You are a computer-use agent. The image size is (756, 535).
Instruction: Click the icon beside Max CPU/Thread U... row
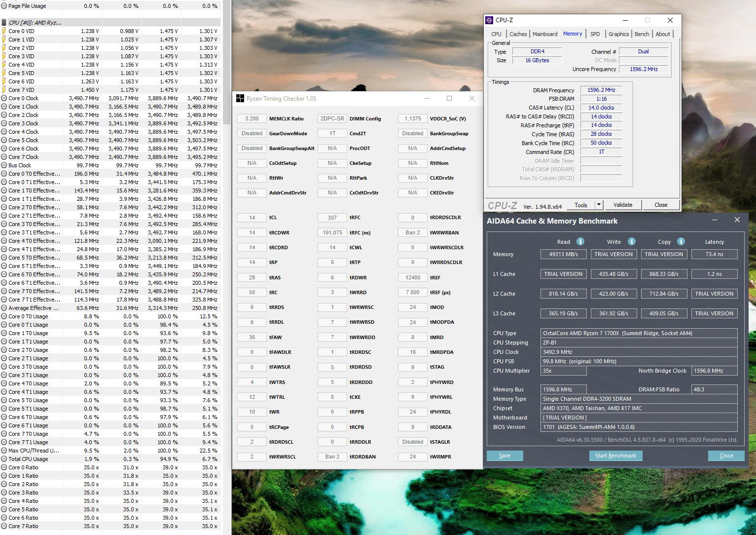pyautogui.click(x=4, y=451)
